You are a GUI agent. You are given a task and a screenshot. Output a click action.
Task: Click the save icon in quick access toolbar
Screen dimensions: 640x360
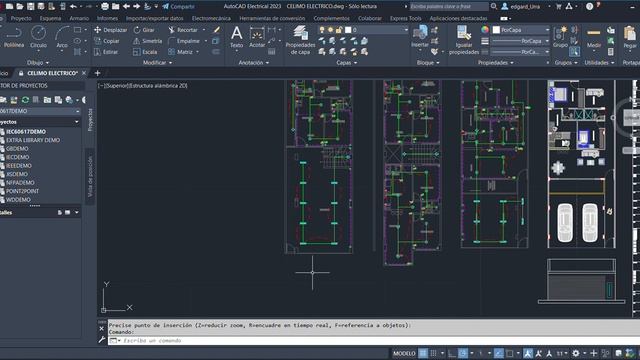click(x=31, y=7)
